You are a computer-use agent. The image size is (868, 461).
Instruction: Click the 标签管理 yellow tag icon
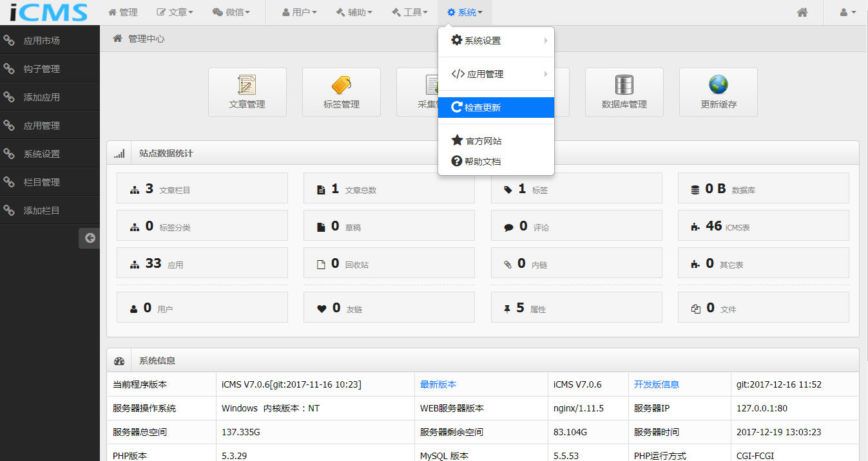click(x=342, y=85)
